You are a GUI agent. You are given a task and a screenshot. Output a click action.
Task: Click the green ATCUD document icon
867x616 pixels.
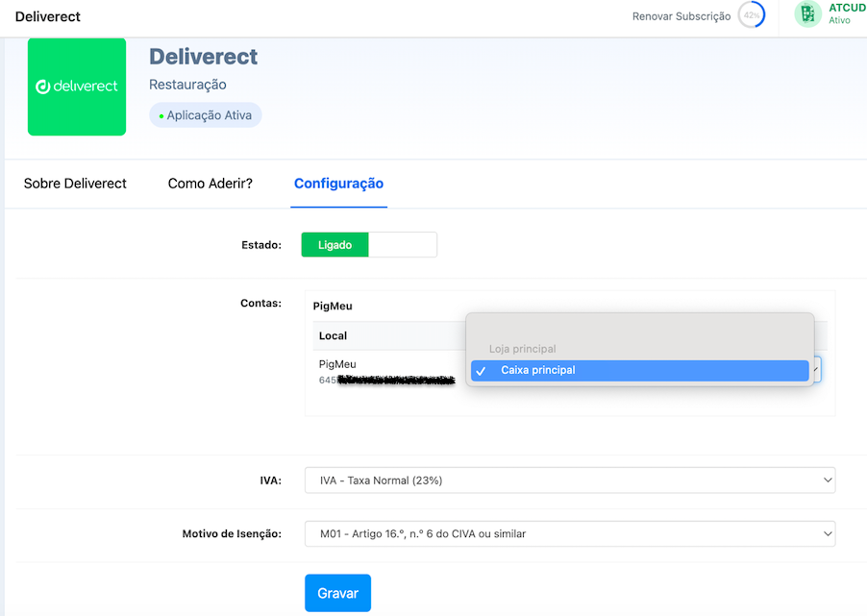click(807, 14)
